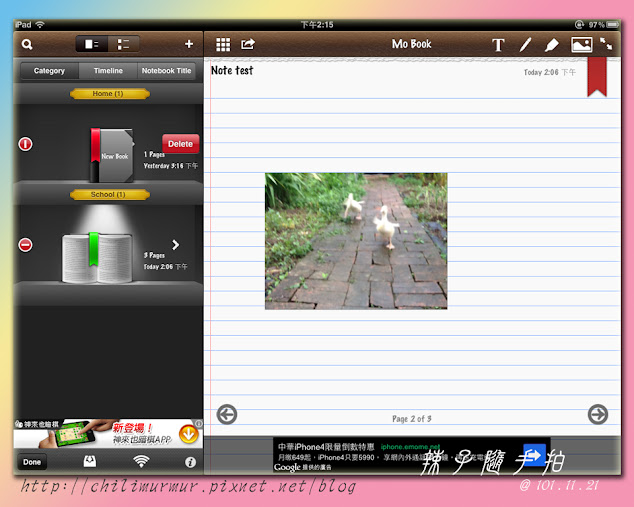The width and height of the screenshot is (634, 507).
Task: Open the inbox import icon in sidebar footer
Action: coord(90,461)
